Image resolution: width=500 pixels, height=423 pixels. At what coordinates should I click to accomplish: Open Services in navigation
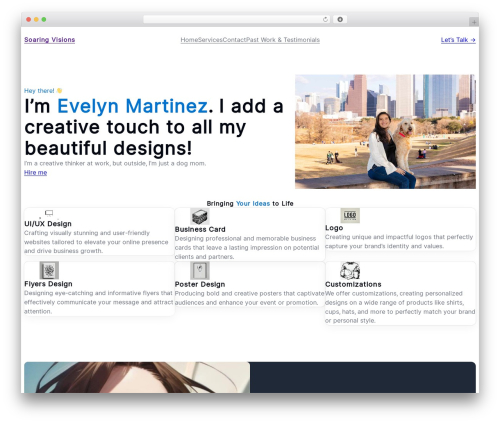coord(210,40)
